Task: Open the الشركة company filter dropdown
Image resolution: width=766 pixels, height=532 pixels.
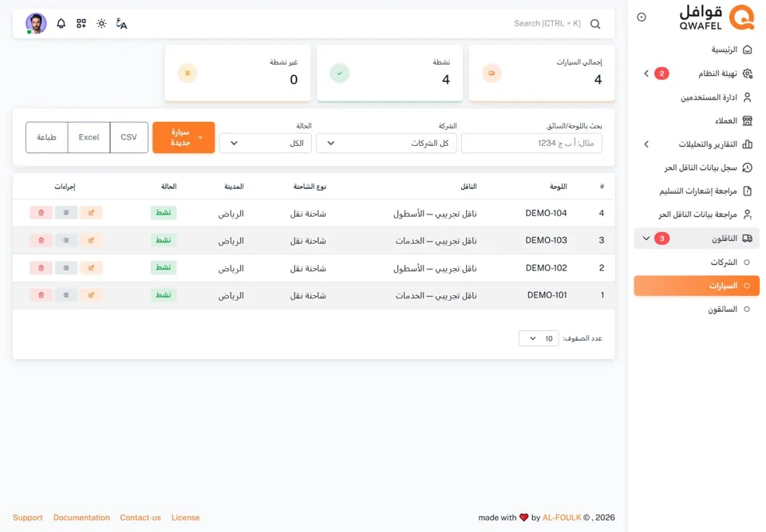Action: [386, 143]
